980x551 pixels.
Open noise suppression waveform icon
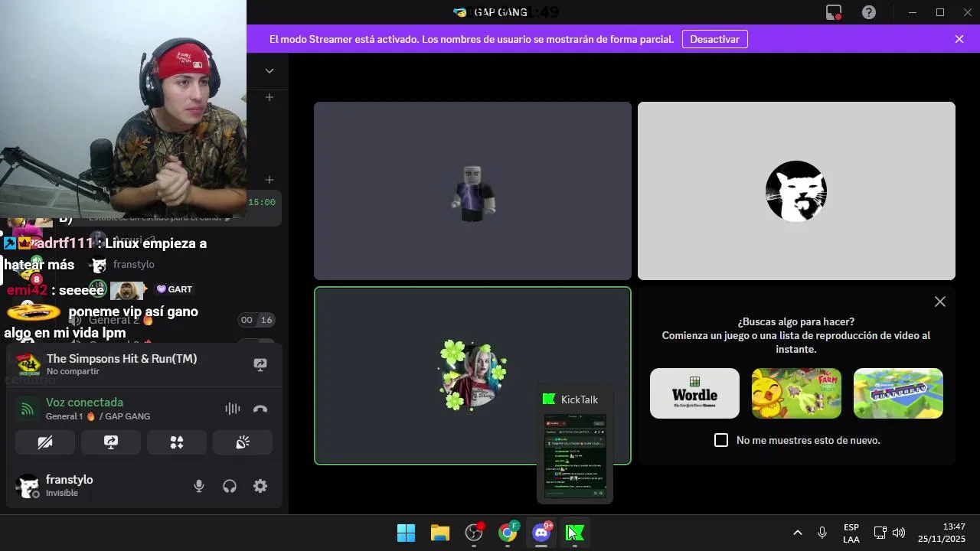(x=233, y=409)
